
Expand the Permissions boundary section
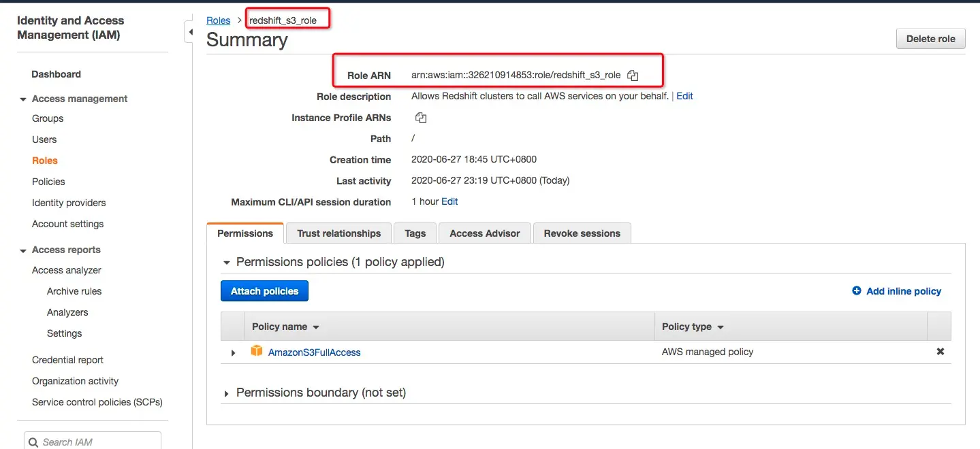pos(227,393)
